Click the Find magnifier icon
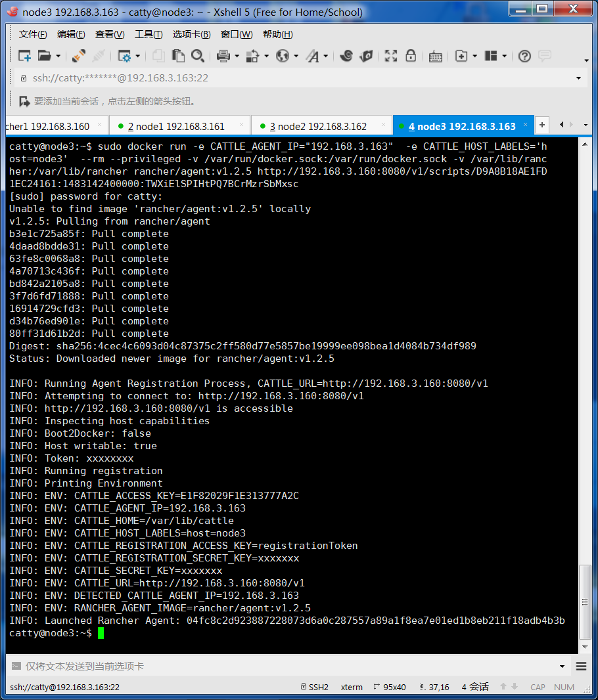Image resolution: width=598 pixels, height=700 pixels. pyautogui.click(x=197, y=56)
